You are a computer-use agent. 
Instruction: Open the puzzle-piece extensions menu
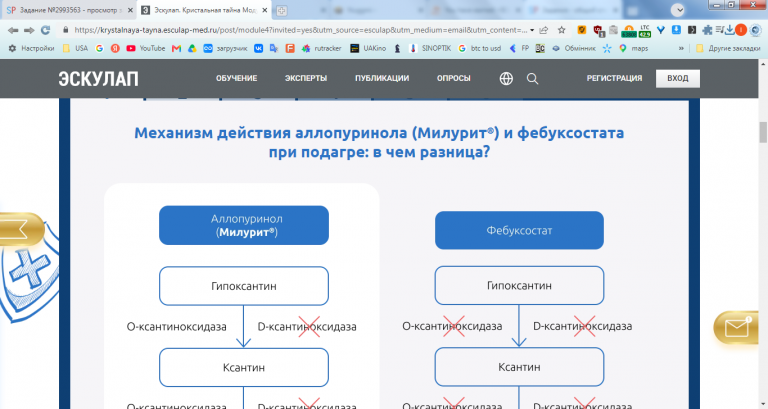click(707, 30)
